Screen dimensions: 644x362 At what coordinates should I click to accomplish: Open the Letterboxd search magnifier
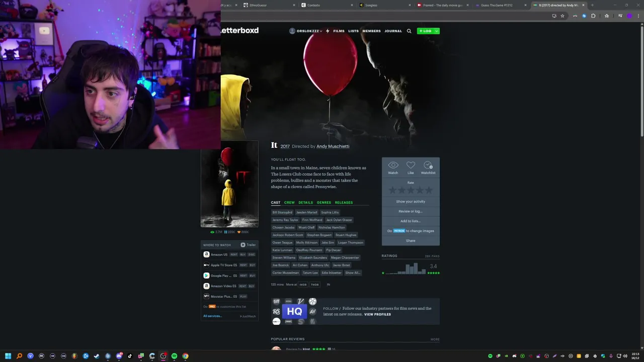[x=409, y=31]
